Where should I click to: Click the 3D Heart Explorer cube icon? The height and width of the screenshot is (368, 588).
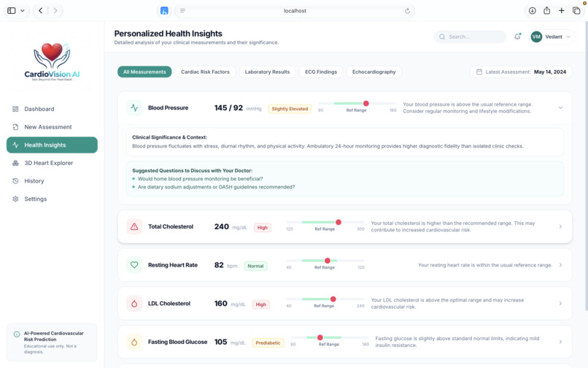(15, 163)
